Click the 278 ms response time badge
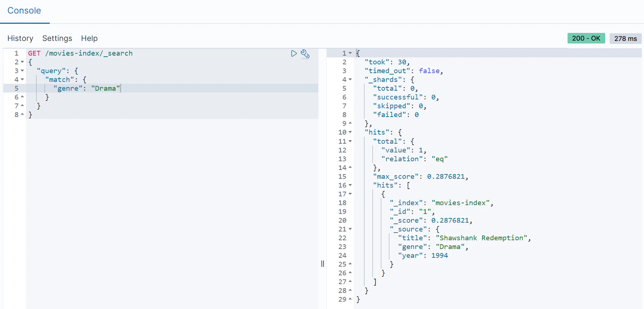The image size is (644, 309). [625, 38]
